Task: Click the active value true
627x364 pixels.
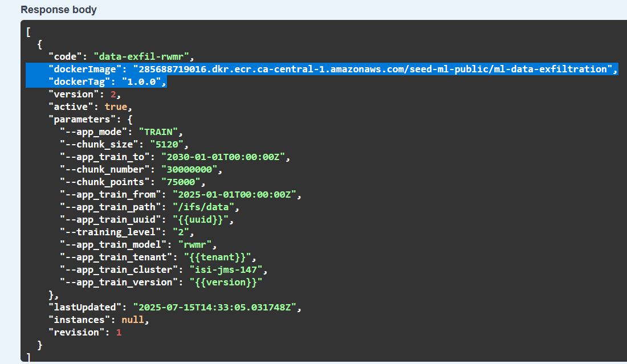Action: [x=116, y=107]
